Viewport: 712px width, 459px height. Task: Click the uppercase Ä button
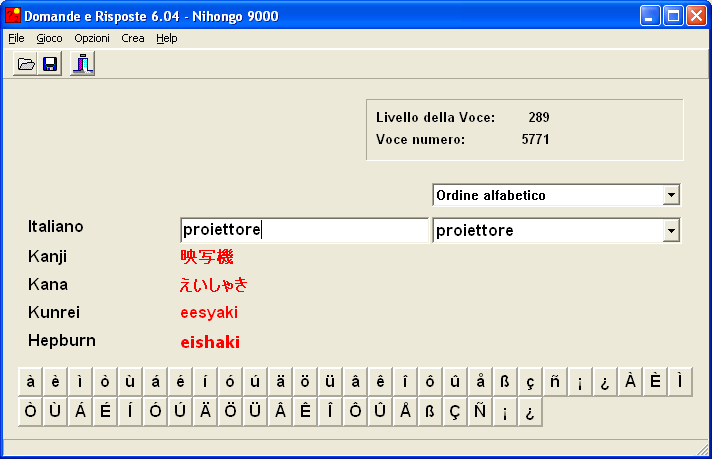[x=205, y=412]
